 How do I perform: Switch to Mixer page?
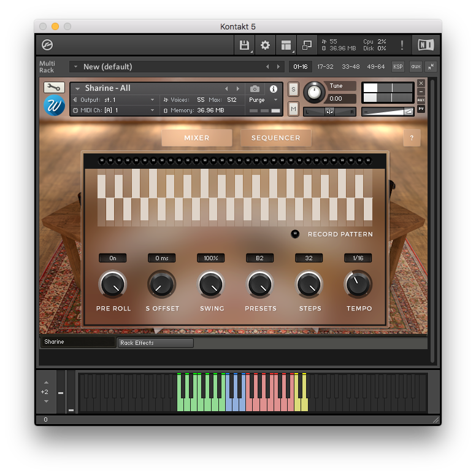point(197,138)
